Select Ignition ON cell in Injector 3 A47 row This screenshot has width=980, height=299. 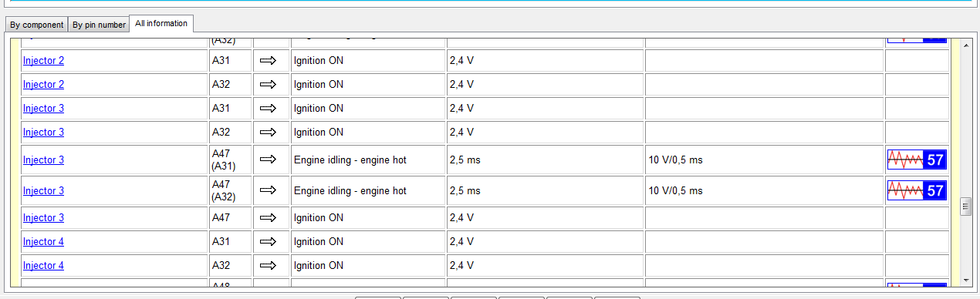pyautogui.click(x=368, y=217)
